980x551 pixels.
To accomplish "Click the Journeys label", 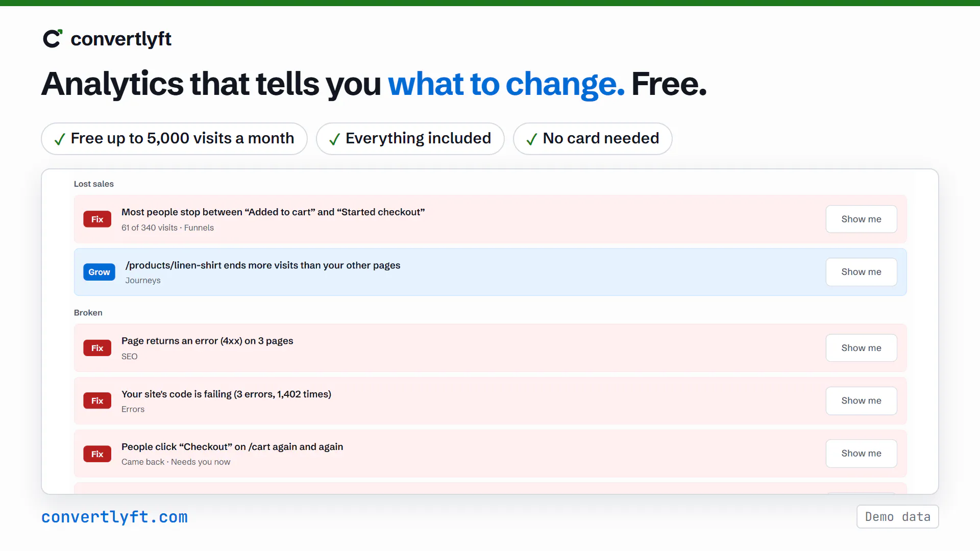I will coord(143,281).
